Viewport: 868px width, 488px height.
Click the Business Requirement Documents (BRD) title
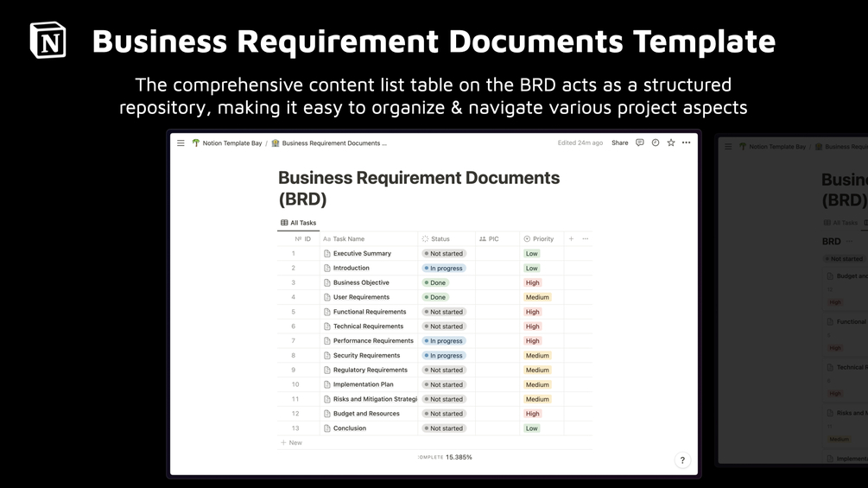419,188
